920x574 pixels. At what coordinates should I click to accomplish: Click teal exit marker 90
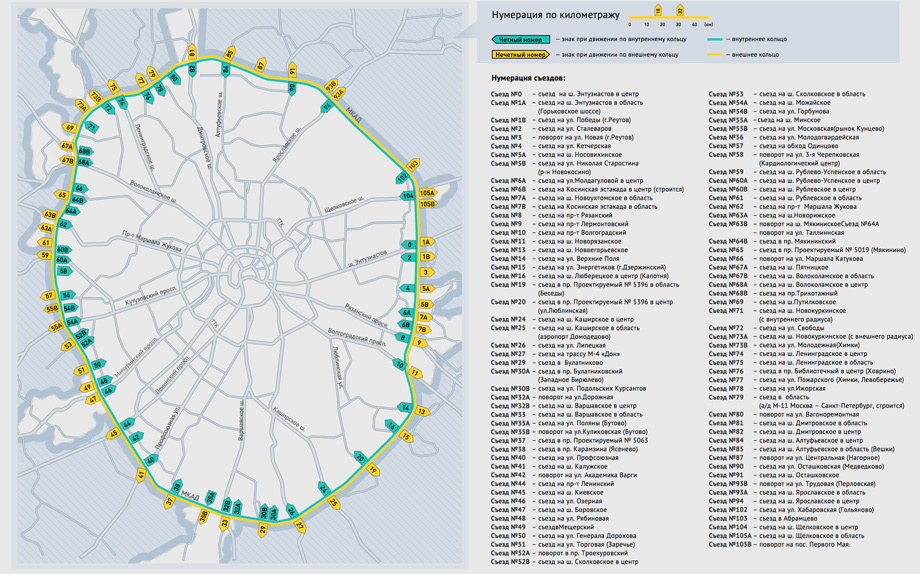click(292, 88)
